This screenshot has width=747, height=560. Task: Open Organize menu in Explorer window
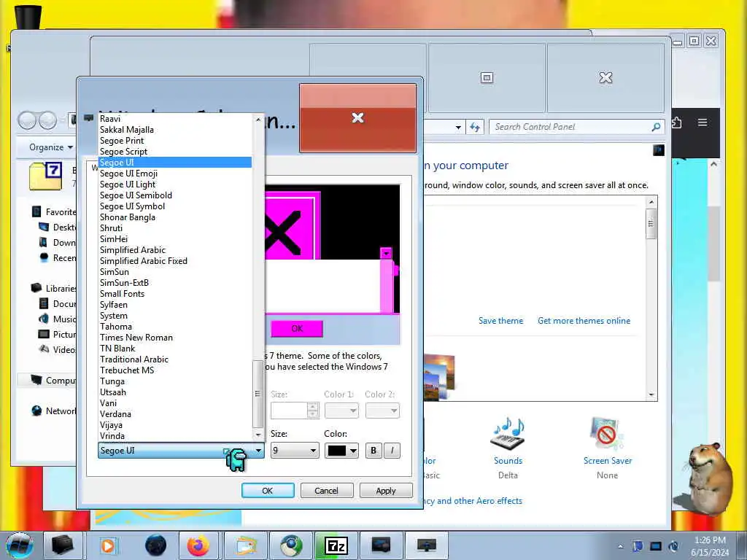point(51,147)
